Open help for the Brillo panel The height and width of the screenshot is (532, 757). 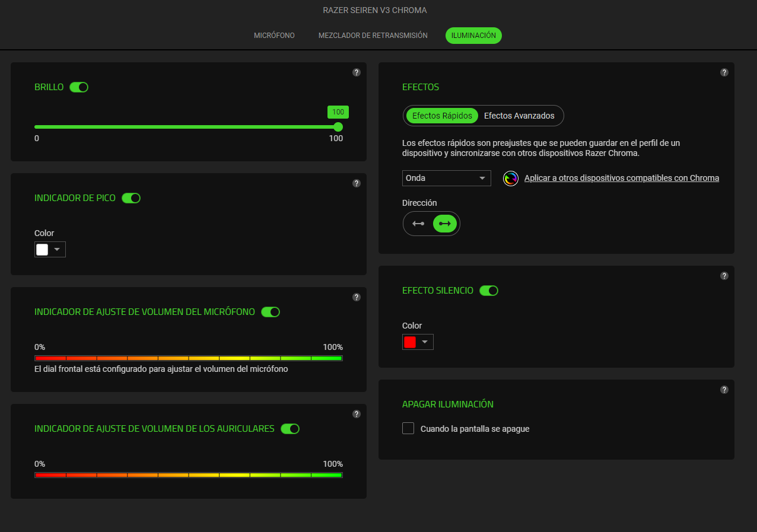[x=357, y=72]
